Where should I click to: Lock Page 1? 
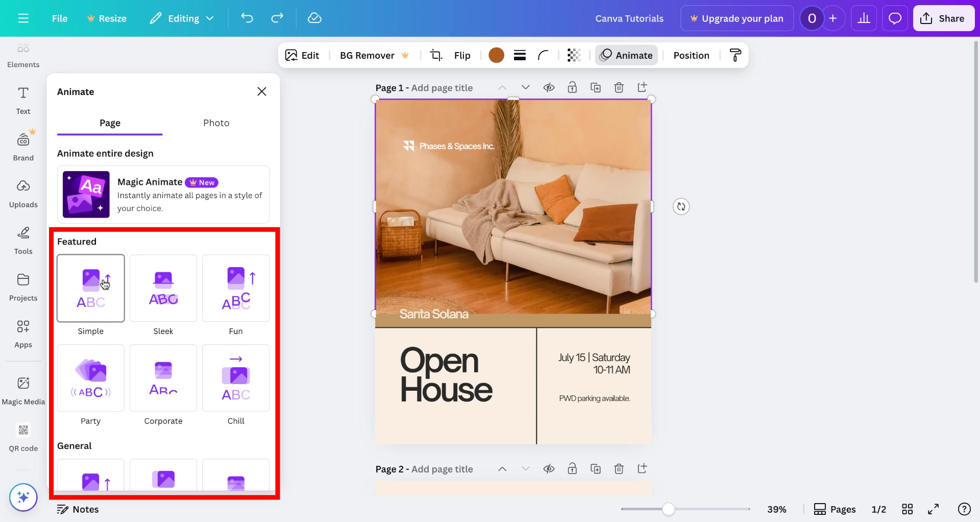click(x=572, y=87)
